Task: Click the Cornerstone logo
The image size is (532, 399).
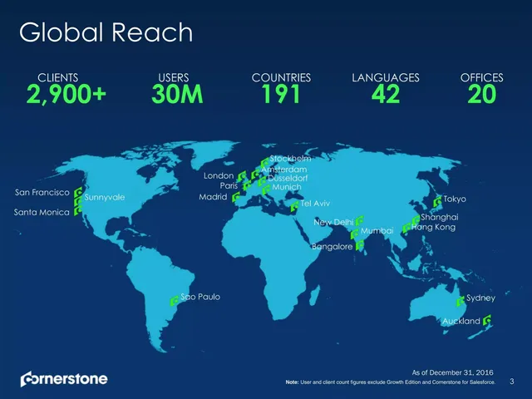Action: [64, 379]
